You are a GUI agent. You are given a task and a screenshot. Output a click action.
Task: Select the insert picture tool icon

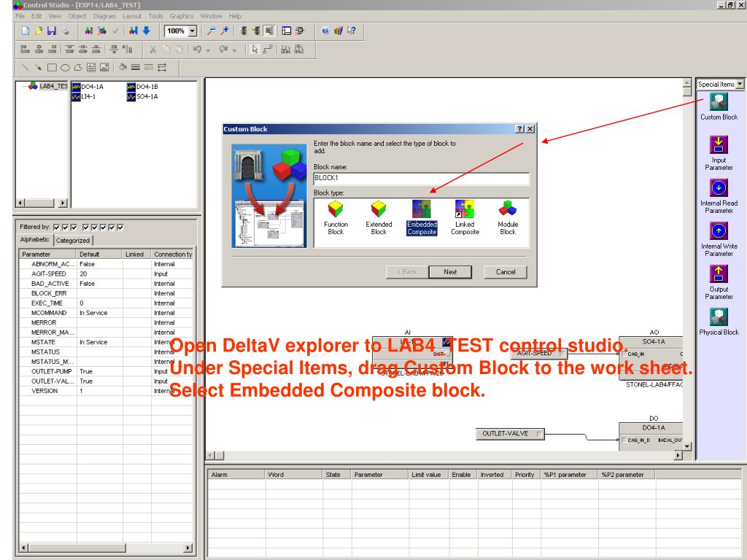click(104, 68)
